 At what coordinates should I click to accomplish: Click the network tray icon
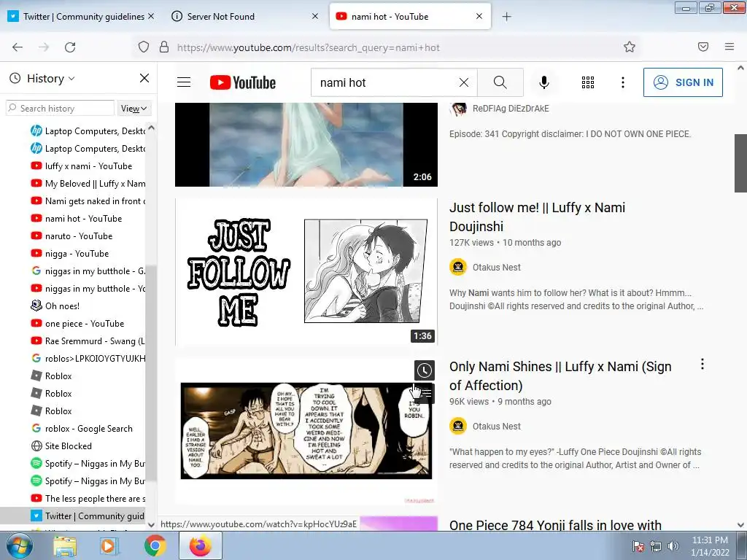tap(656, 546)
